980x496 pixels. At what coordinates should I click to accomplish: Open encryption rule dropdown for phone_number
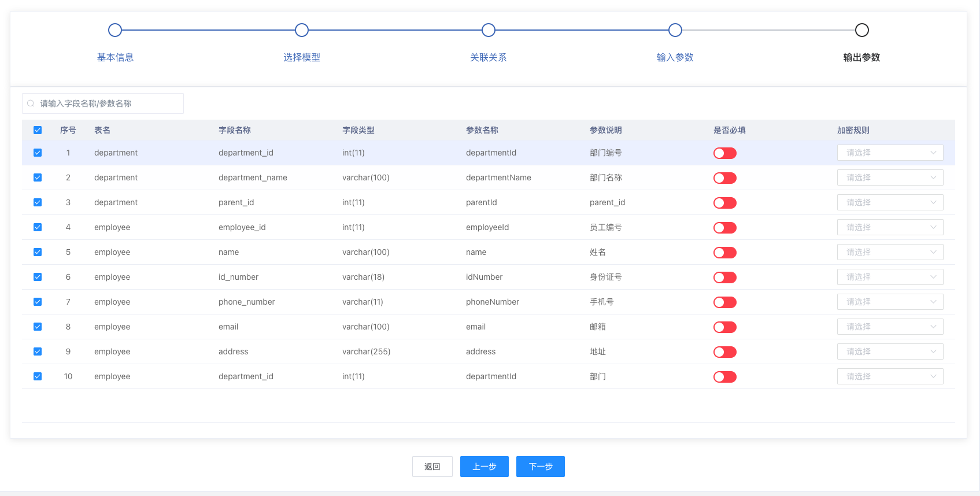pyautogui.click(x=890, y=302)
